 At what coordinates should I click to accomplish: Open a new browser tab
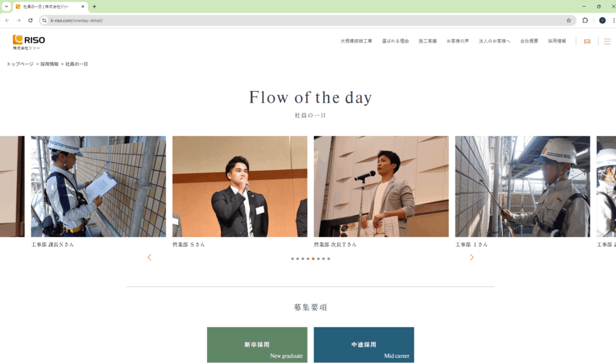pos(94,7)
